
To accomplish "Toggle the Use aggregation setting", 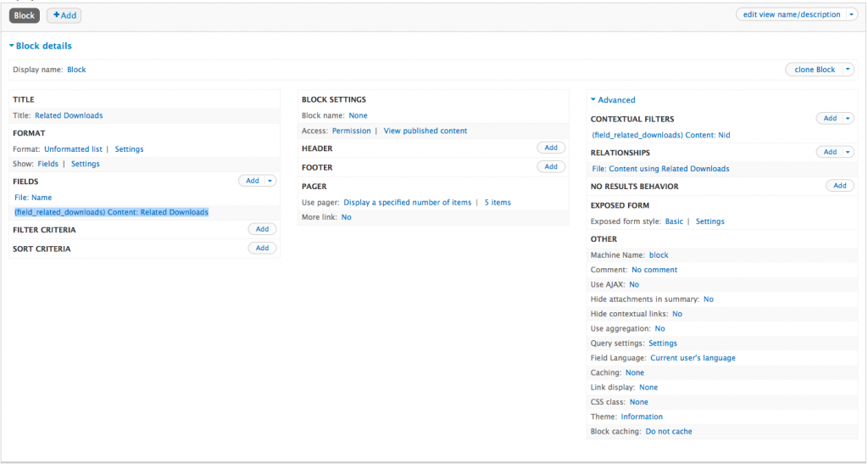I will point(659,328).
